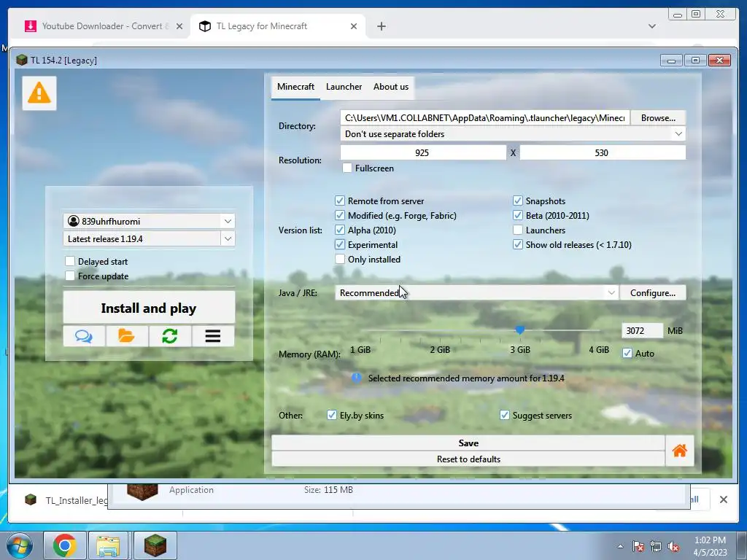Screen dimensions: 747x560
Task: Switch to the Minecraft settings tab
Action: pyautogui.click(x=295, y=87)
